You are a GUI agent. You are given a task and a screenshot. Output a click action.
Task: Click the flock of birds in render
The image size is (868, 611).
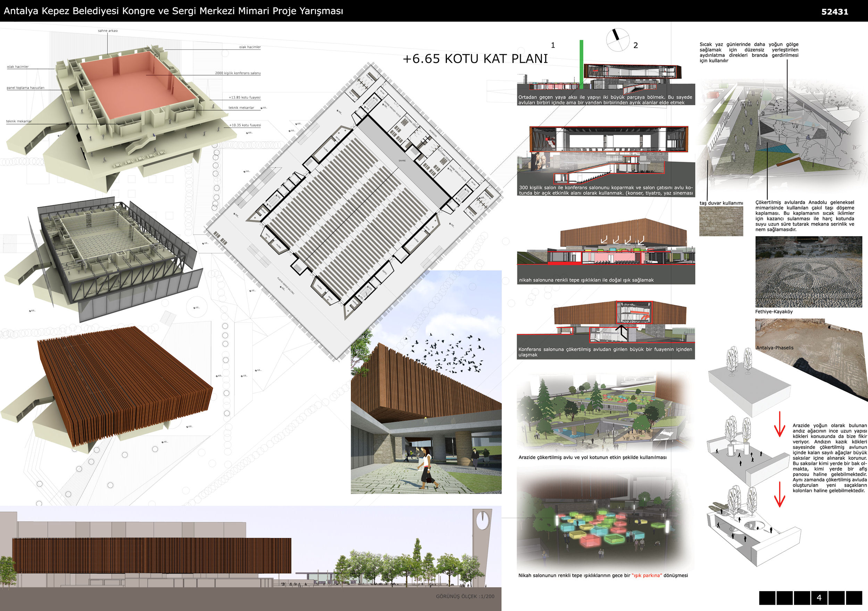[452, 354]
